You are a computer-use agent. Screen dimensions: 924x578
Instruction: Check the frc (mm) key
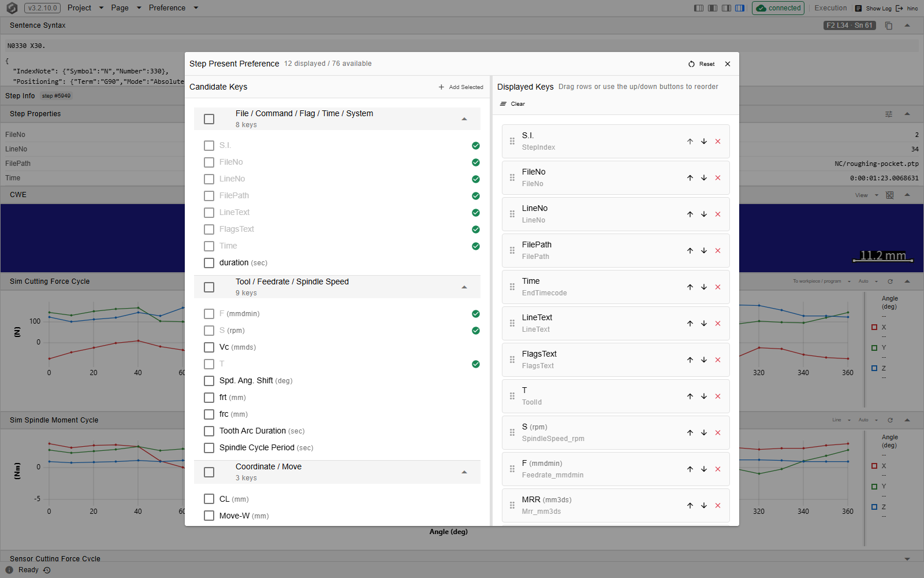[209, 414]
